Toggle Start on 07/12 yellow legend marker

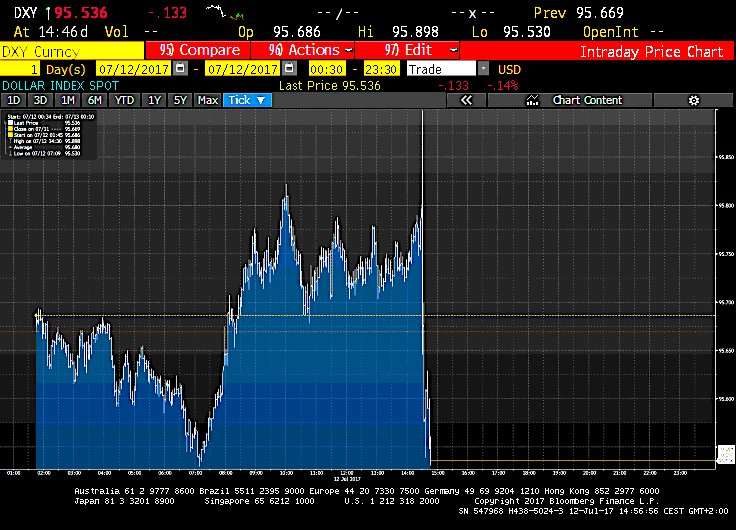pyautogui.click(x=10, y=135)
